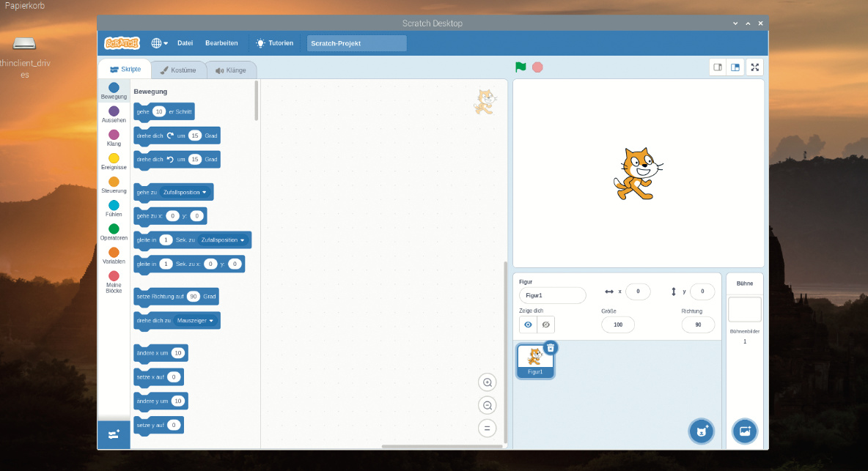Viewport: 868px width, 471px height.
Task: Open the Datei menu
Action: (185, 43)
